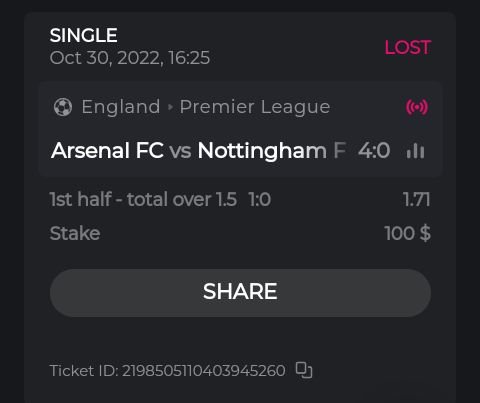Open the England category link
This screenshot has width=480, height=403.
[121, 107]
